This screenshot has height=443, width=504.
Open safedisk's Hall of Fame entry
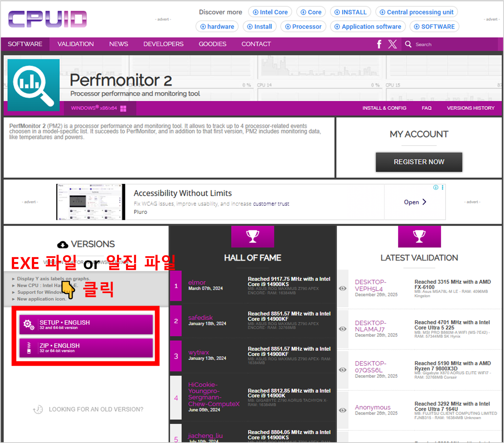pyautogui.click(x=201, y=317)
